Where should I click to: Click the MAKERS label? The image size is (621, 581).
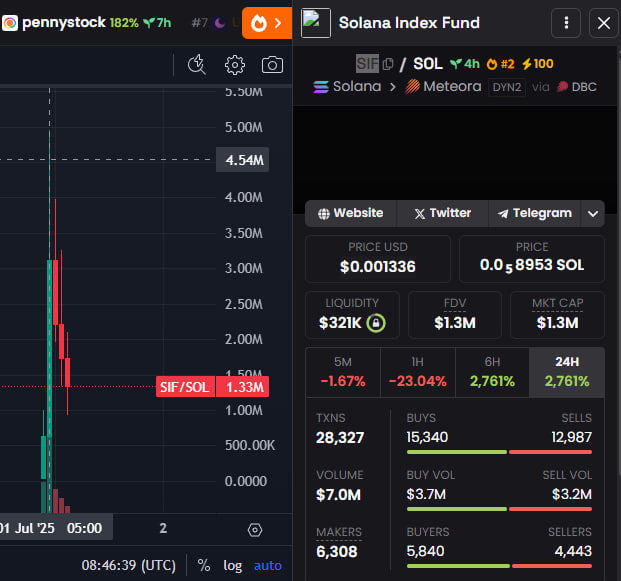click(339, 532)
